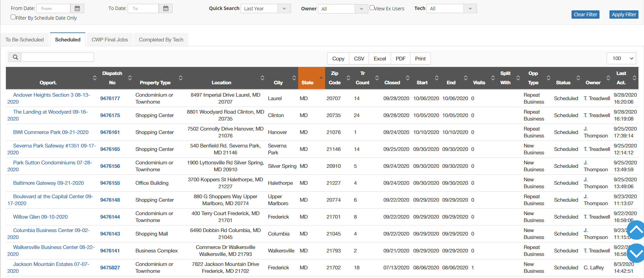Click the Clear Filter button
The image size is (644, 278).
[585, 15]
